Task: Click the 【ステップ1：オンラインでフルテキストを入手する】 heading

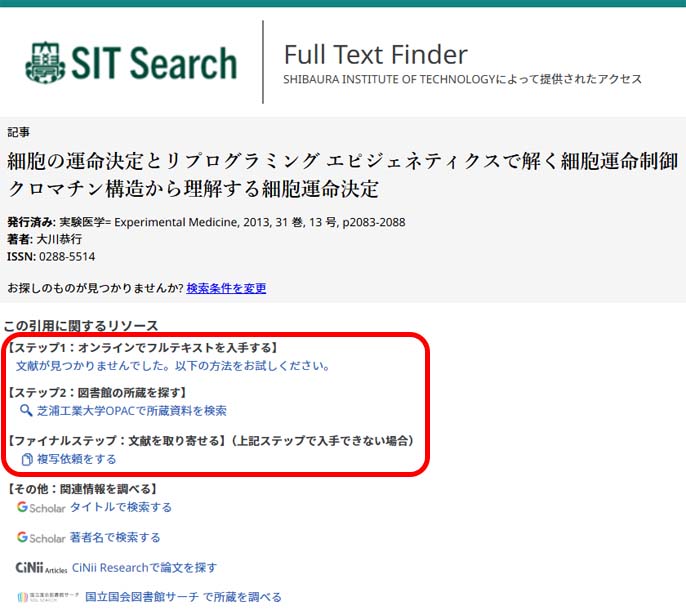Action: coord(143,348)
